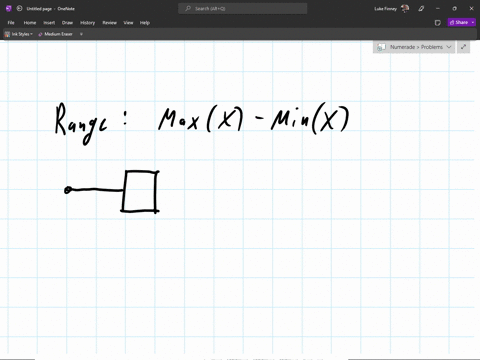Open the View ribbon tab
Image resolution: width=480 pixels, height=360 pixels.
pyautogui.click(x=128, y=23)
